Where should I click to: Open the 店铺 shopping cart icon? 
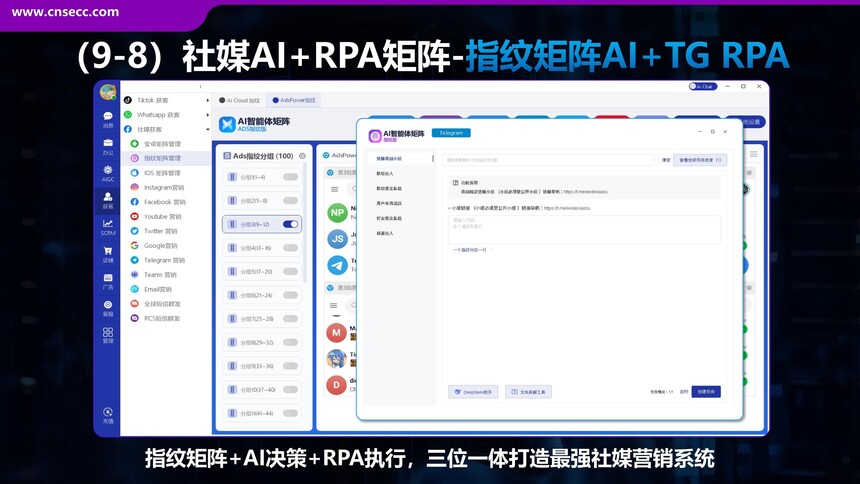108,254
